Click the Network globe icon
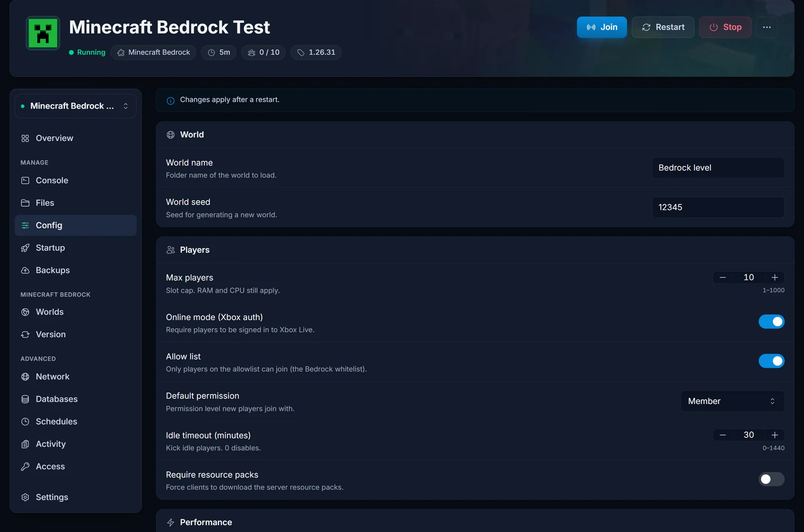The width and height of the screenshot is (804, 532). [x=25, y=377]
